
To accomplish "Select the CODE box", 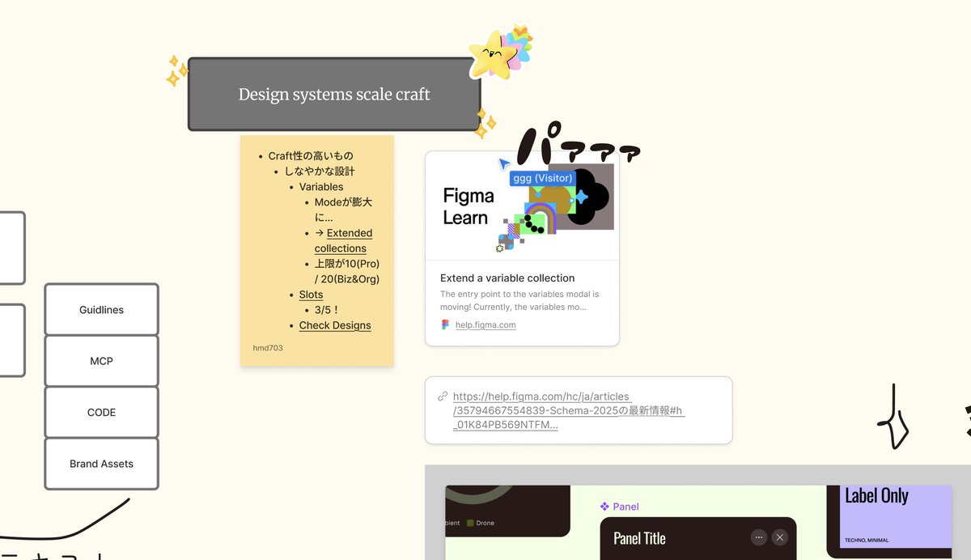I will tap(101, 412).
